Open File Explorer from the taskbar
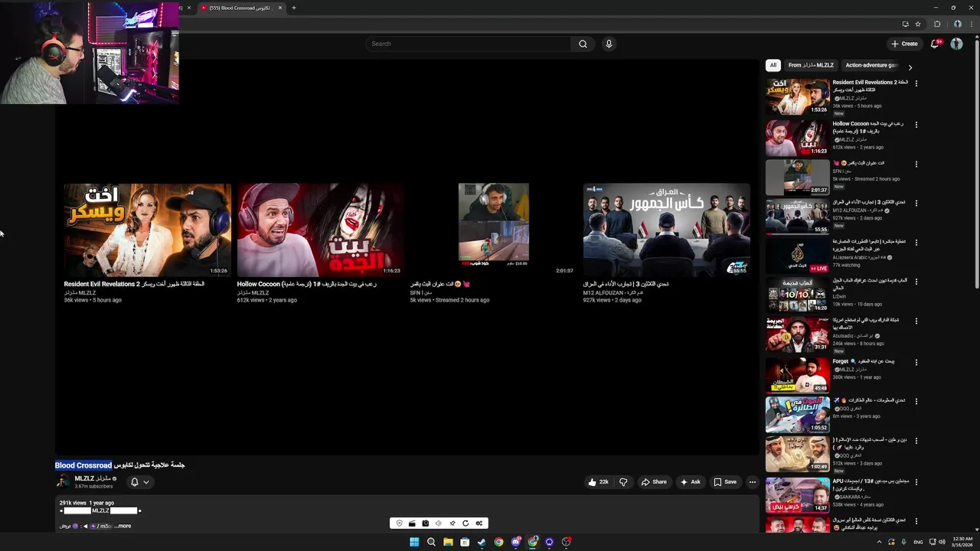 [x=448, y=542]
